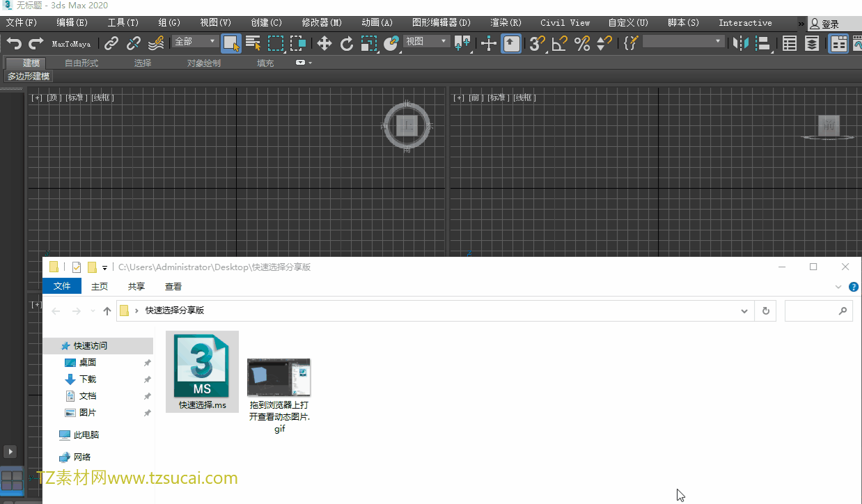This screenshot has width=862, height=504.
Task: Open the reference coordinate system dropdown 视图
Action: 427,42
